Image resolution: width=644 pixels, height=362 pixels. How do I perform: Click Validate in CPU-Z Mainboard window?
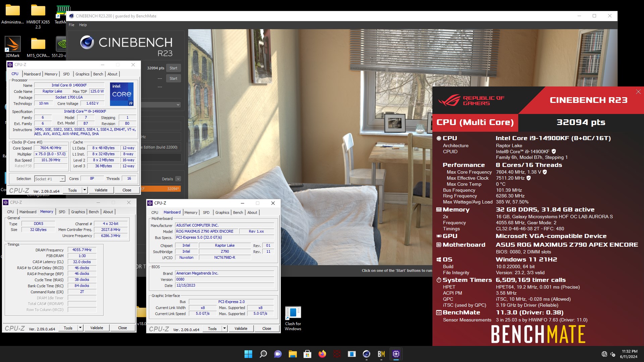(x=241, y=328)
